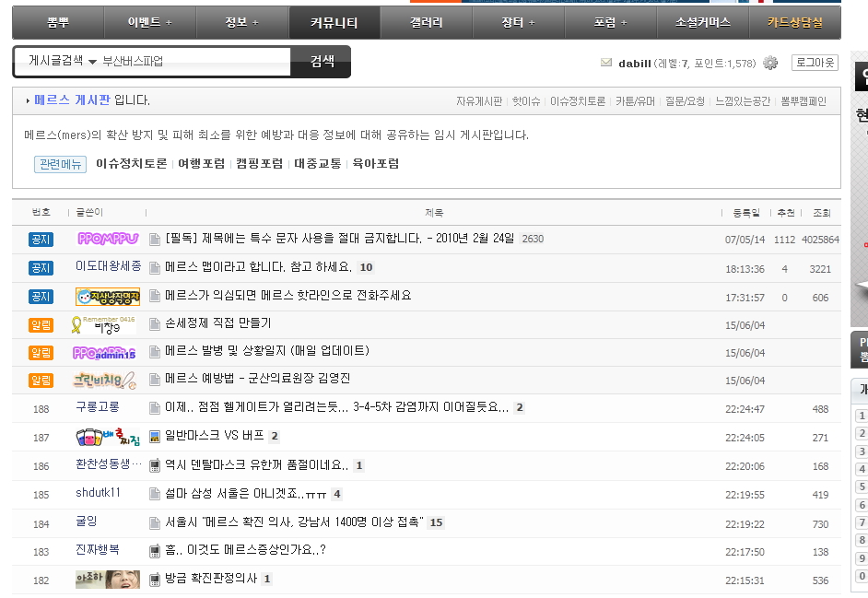Image resolution: width=868 pixels, height=598 pixels.
Task: Switch to the 갤러리 menu tab
Action: (426, 22)
